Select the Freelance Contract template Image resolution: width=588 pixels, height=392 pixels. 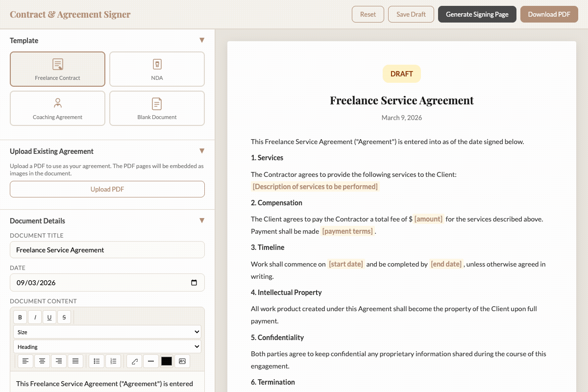(57, 69)
